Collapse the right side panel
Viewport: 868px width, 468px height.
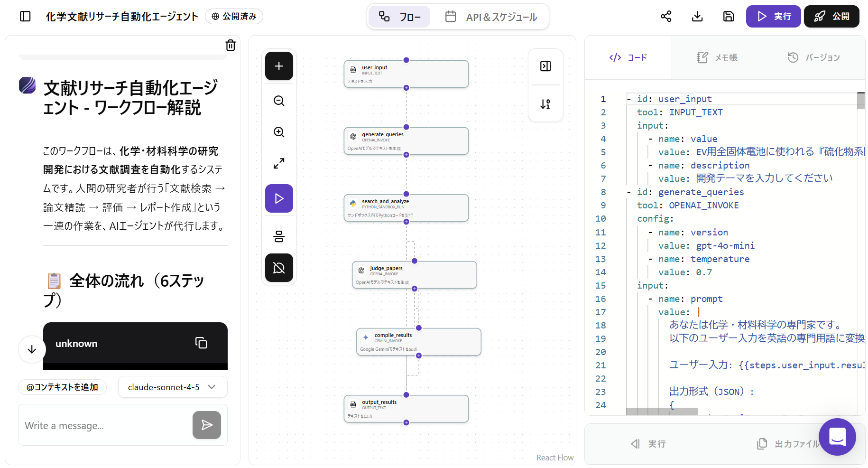click(x=545, y=66)
